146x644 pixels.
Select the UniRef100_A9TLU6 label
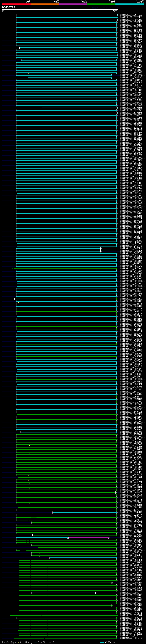[131, 53]
